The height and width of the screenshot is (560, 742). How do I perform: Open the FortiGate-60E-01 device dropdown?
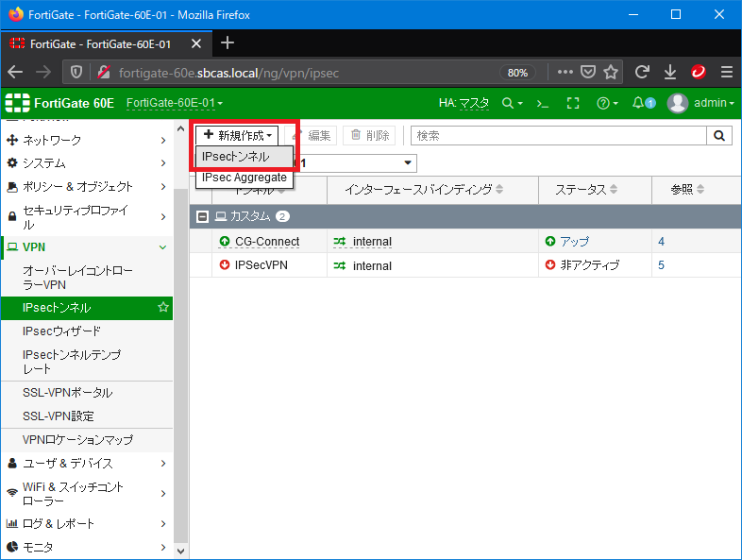click(x=174, y=103)
